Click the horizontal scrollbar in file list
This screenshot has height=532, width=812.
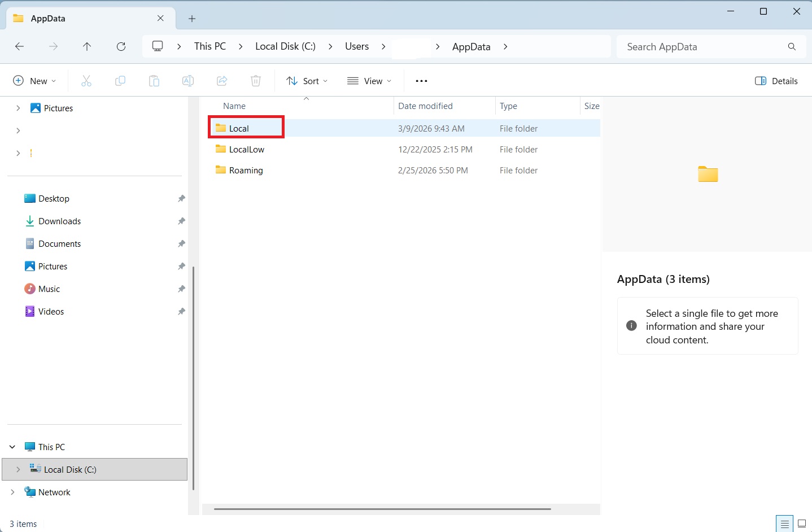382,509
